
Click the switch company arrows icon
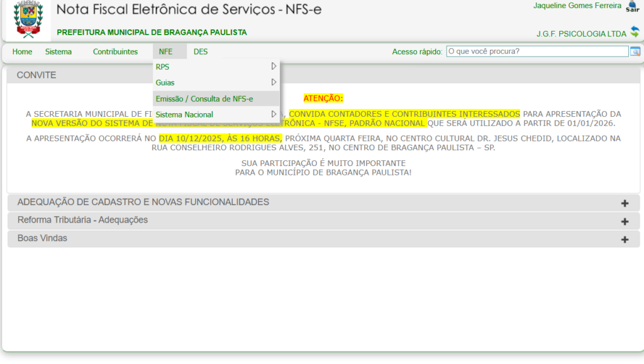(x=635, y=32)
